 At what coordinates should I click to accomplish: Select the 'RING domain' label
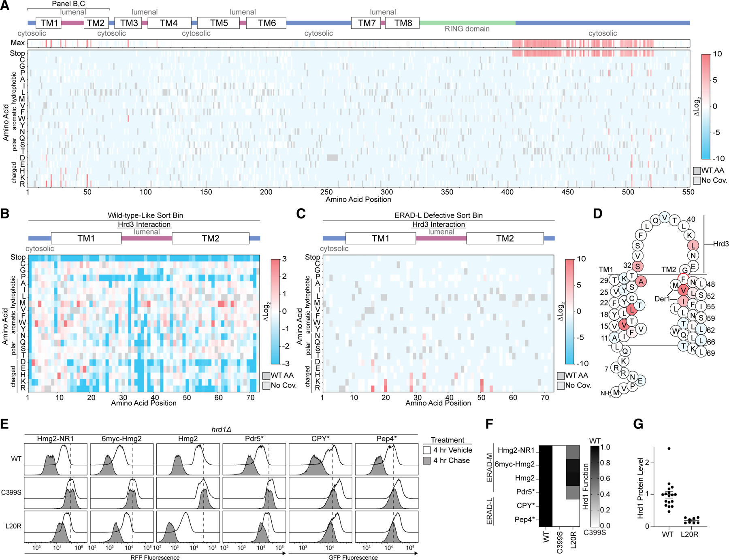point(467,29)
